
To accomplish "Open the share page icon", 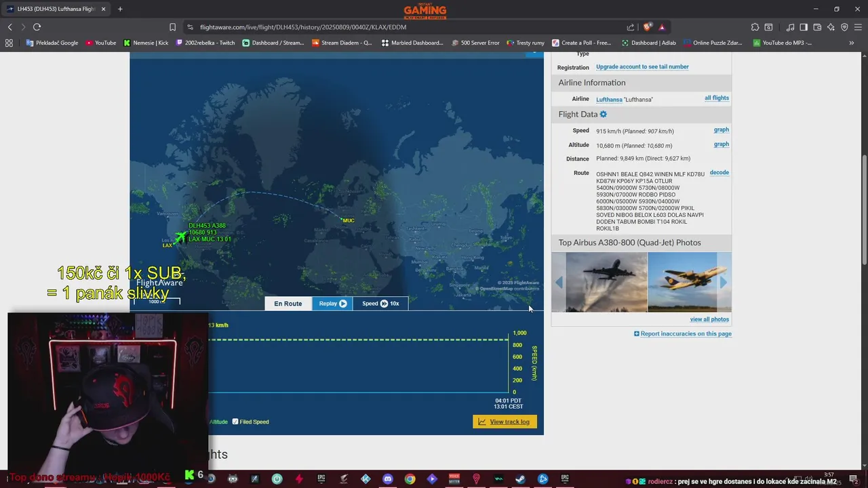I will point(631,27).
